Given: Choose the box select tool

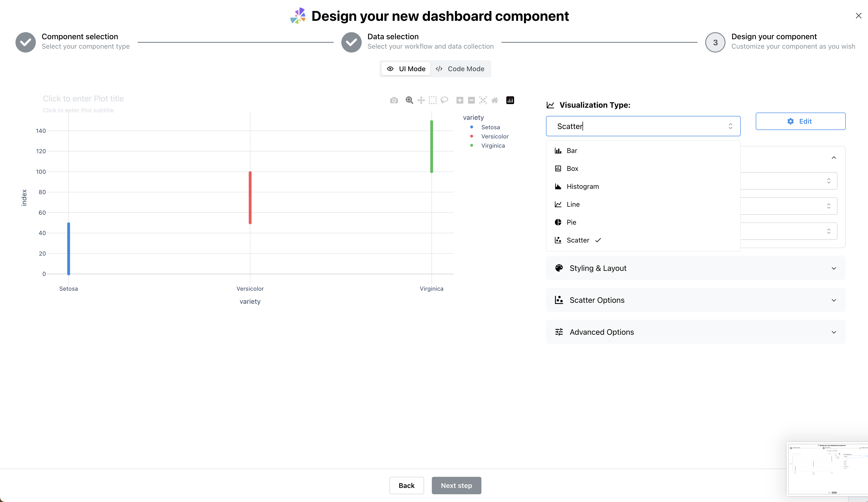Looking at the screenshot, I should 433,100.
